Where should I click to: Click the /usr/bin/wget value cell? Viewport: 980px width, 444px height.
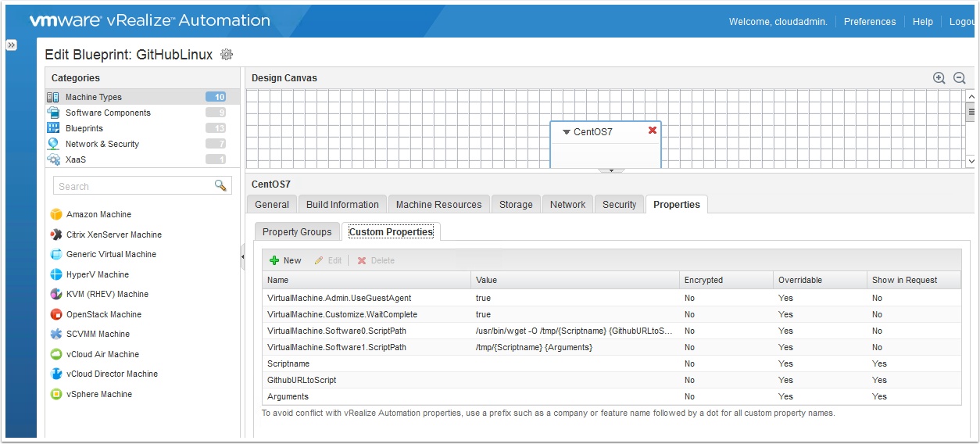575,331
